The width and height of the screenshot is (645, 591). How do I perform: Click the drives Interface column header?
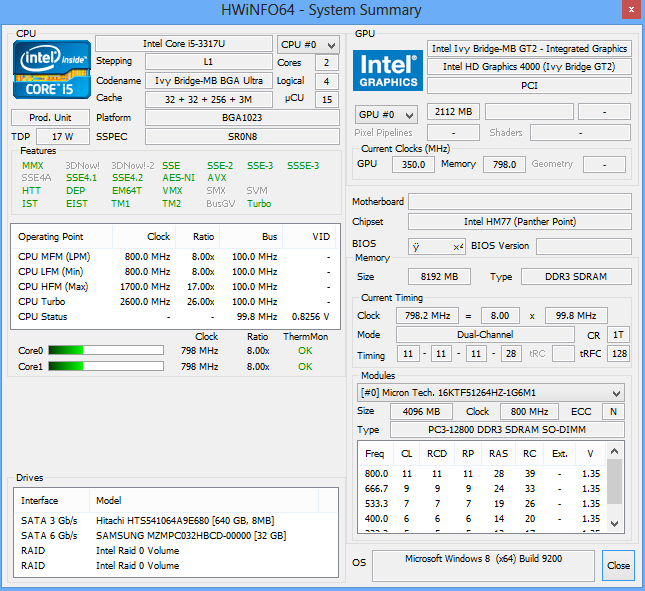(x=52, y=501)
